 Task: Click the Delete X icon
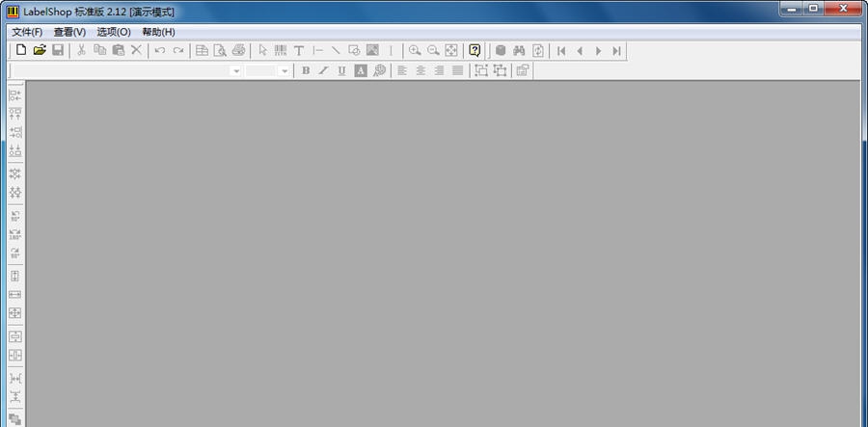(136, 50)
